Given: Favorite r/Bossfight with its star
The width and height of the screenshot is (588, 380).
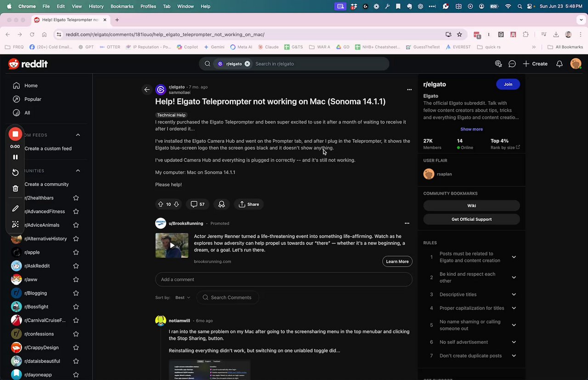Looking at the screenshot, I should (76, 306).
